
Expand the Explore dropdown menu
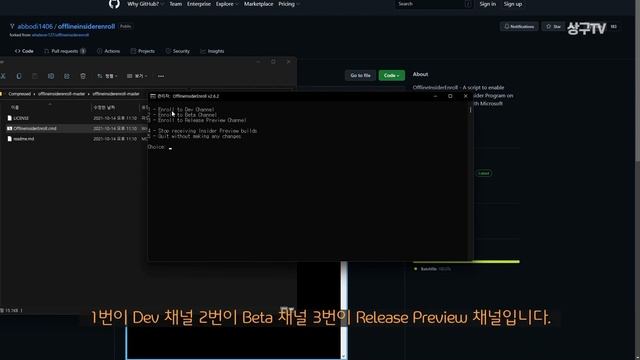tap(227, 4)
